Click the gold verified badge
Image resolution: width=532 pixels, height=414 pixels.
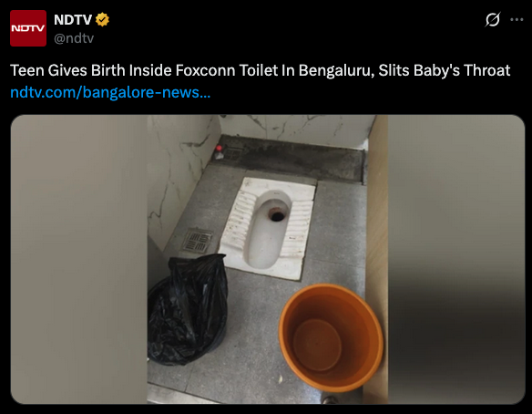pyautogui.click(x=102, y=20)
